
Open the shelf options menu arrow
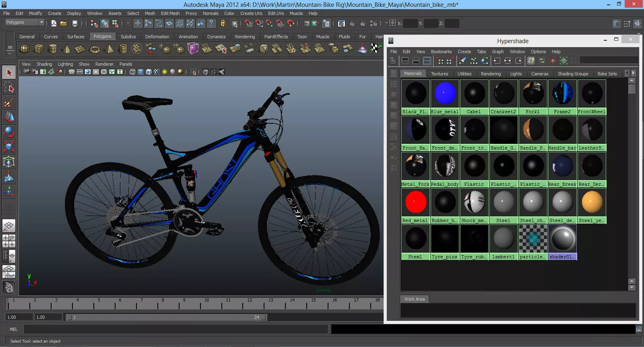coord(10,53)
